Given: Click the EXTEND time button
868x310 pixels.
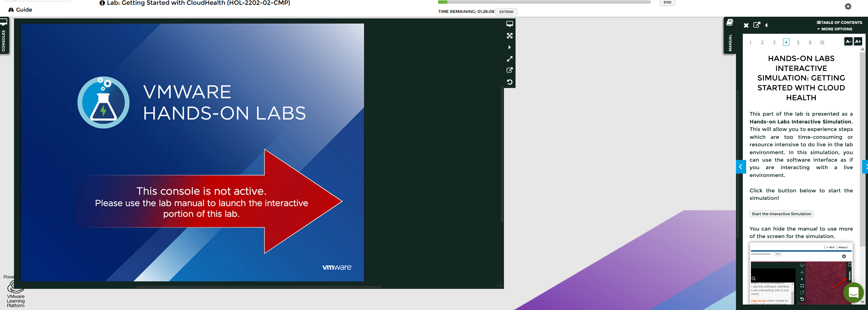Looking at the screenshot, I should pos(506,12).
